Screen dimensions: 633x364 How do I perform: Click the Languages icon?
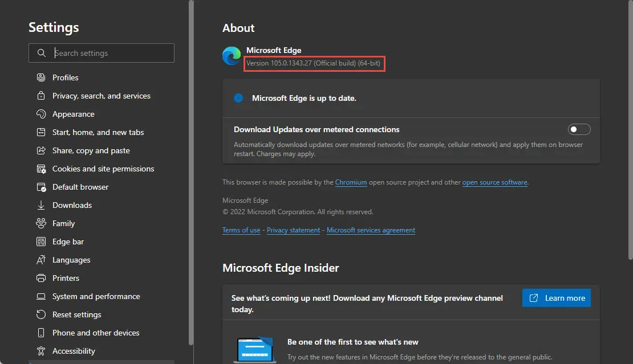pos(41,260)
